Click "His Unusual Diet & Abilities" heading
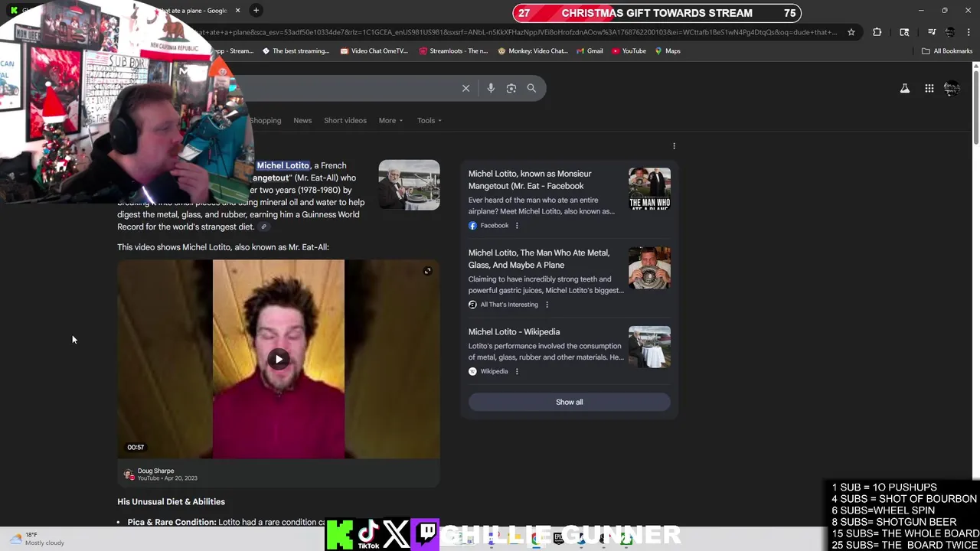Viewport: 980px width, 551px height. [171, 502]
